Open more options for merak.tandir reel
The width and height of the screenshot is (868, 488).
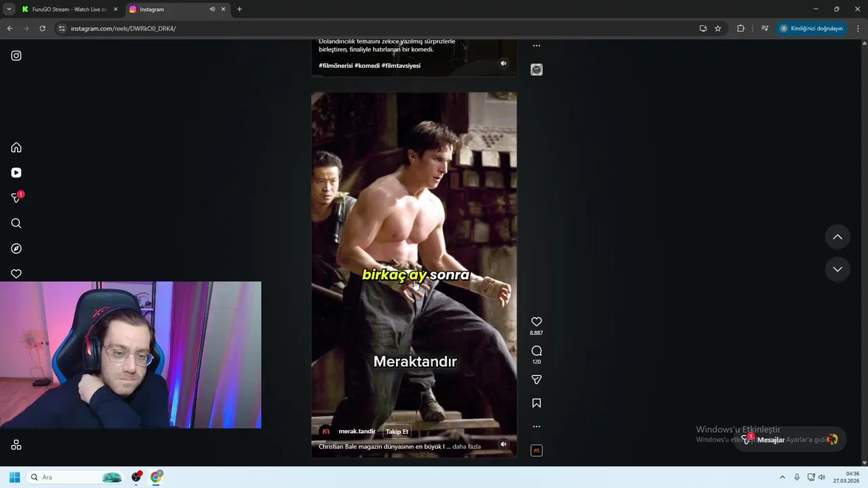(x=536, y=426)
